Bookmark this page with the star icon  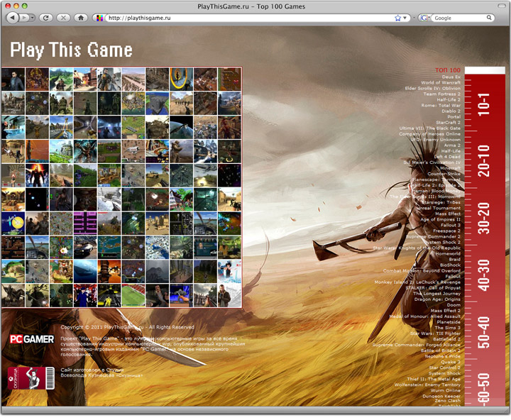(x=397, y=18)
